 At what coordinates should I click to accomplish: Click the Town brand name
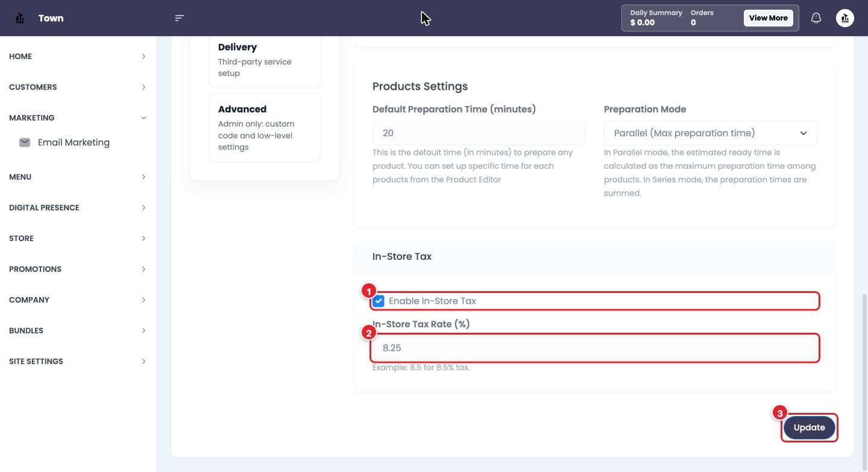click(51, 18)
